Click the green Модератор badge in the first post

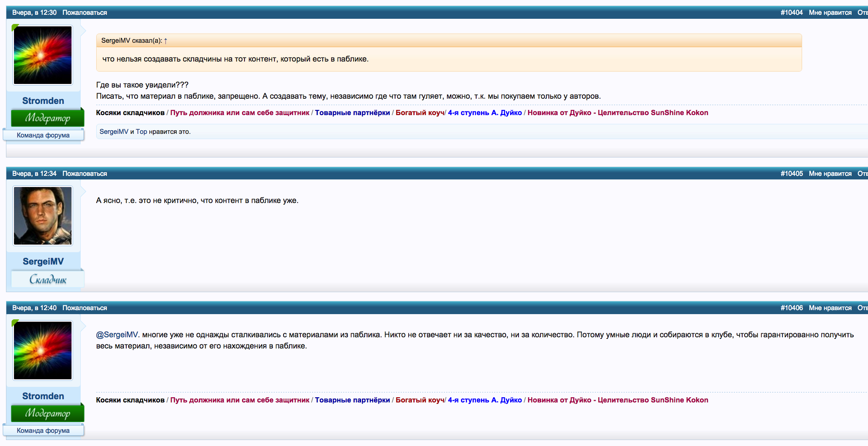click(48, 118)
